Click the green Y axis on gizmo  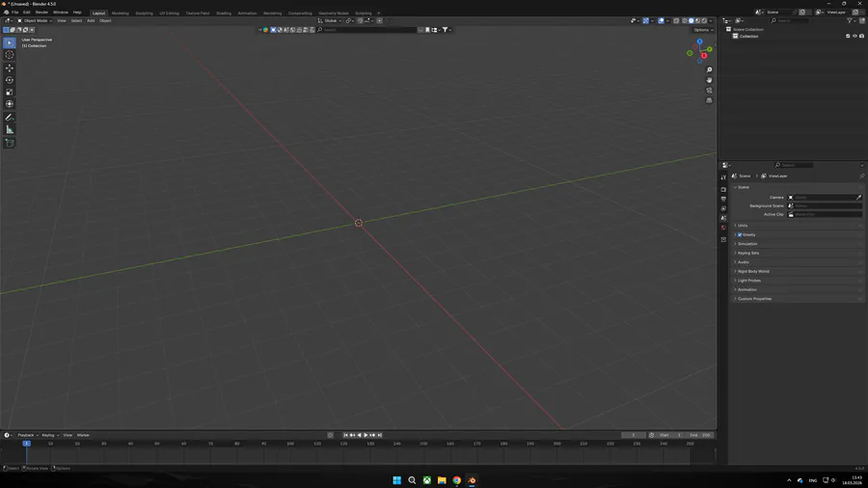pyautogui.click(x=710, y=49)
